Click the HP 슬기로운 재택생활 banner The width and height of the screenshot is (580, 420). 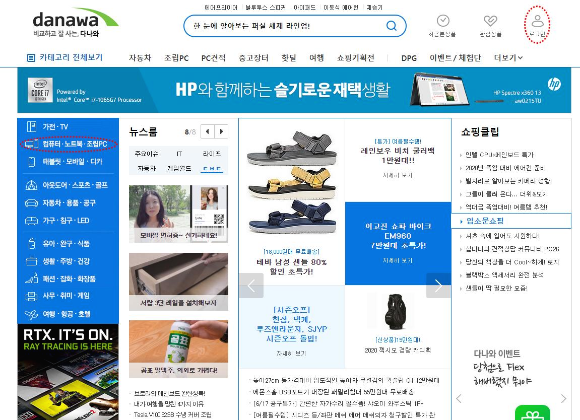tap(294, 90)
